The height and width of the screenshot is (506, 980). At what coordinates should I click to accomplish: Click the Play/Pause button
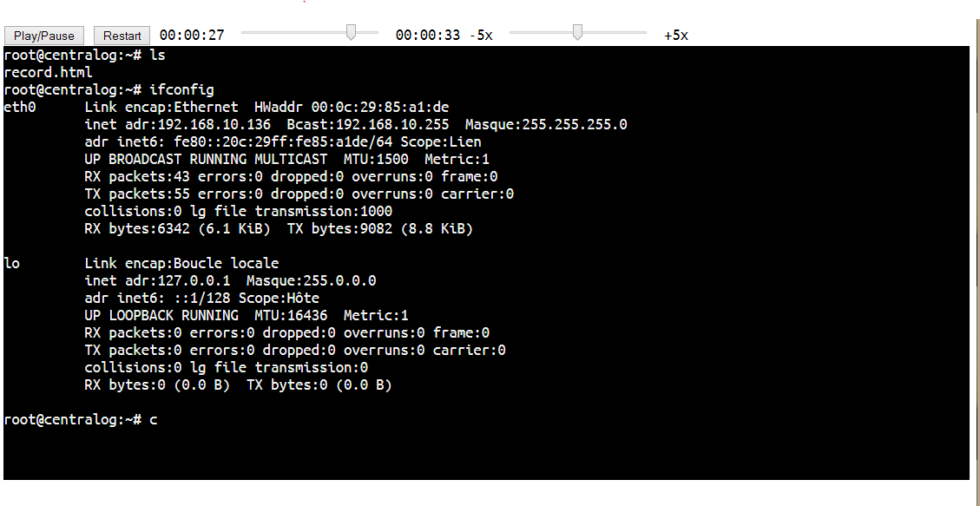44,36
